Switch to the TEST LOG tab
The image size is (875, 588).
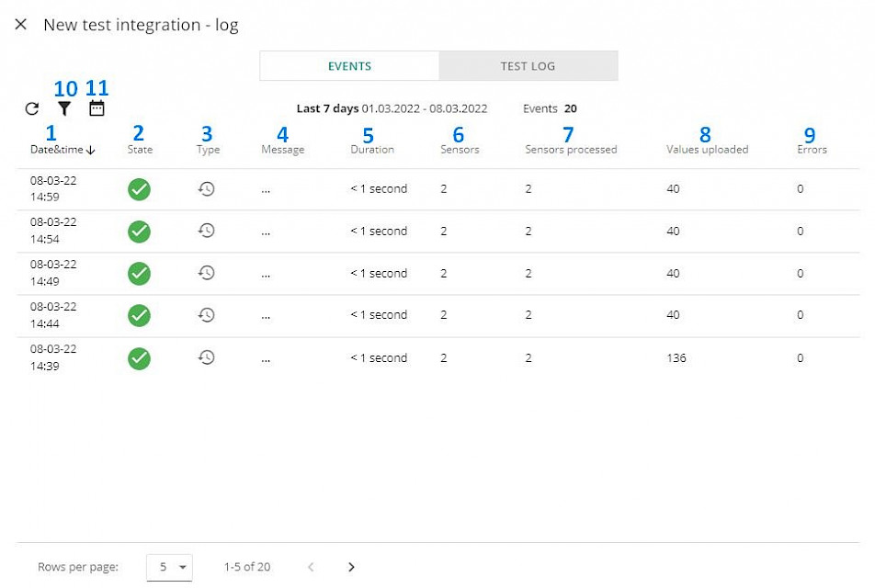coord(528,66)
